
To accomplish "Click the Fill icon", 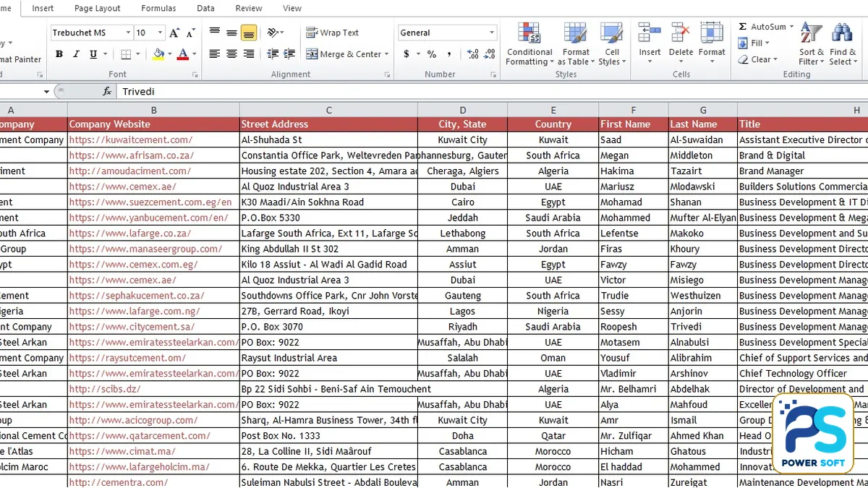I will (743, 43).
